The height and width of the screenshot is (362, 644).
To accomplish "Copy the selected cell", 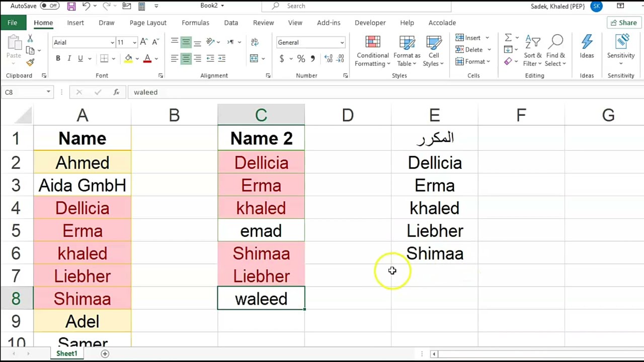I will tap(30, 50).
